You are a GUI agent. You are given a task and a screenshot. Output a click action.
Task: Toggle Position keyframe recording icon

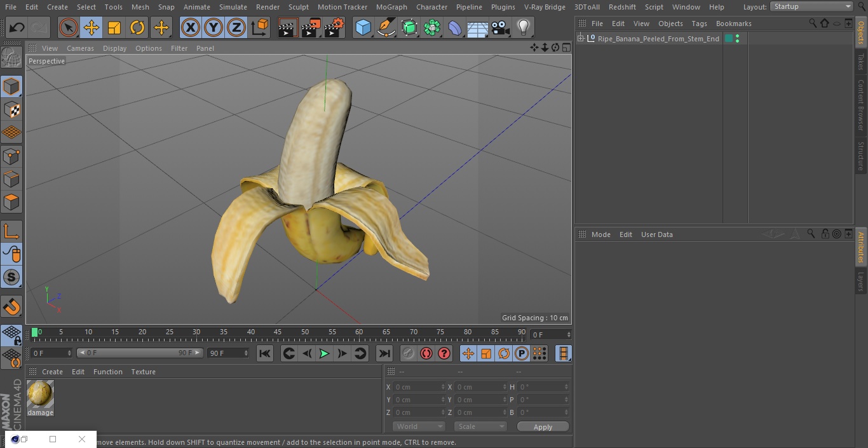tap(468, 354)
